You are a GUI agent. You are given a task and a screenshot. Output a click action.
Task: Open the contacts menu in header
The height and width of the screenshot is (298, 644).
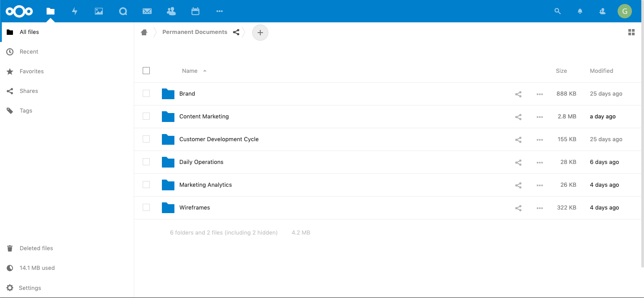click(x=602, y=11)
